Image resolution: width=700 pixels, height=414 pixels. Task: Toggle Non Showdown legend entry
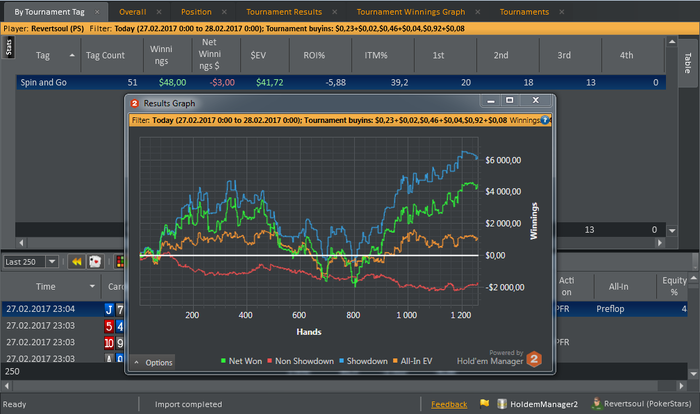click(x=300, y=361)
